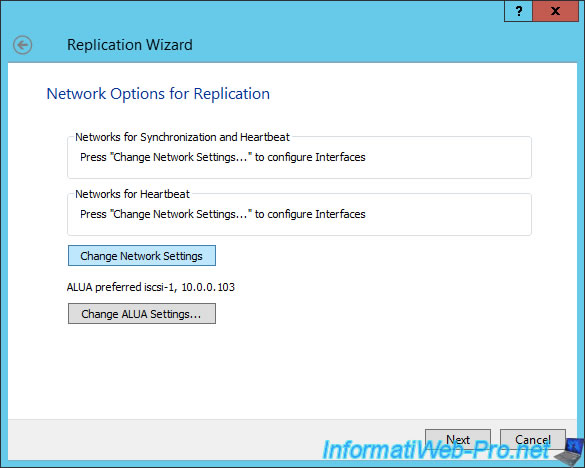Click instruction text under Synchronization and Heartbeat
The image size is (585, 468).
[x=223, y=157]
